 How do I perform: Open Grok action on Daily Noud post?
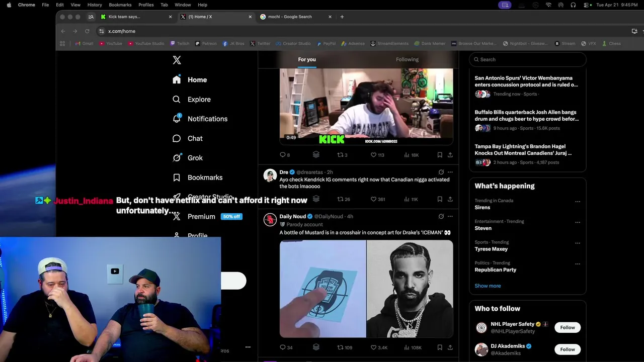point(441,216)
